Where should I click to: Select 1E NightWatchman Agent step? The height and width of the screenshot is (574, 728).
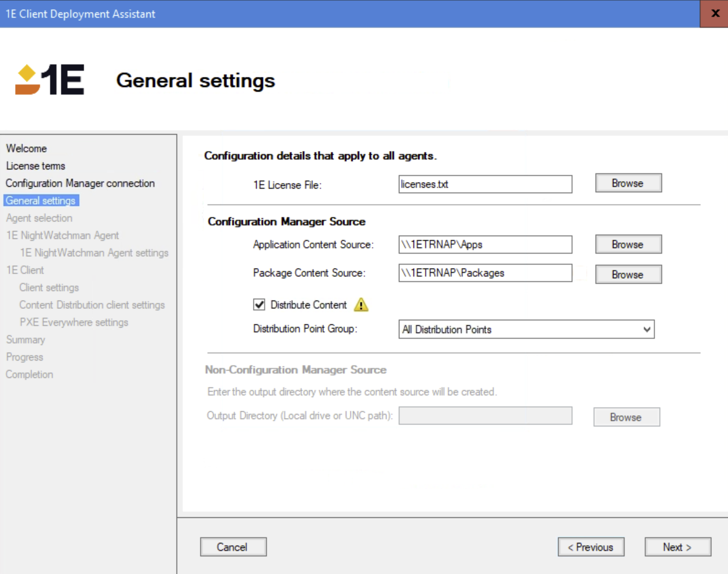coord(63,235)
